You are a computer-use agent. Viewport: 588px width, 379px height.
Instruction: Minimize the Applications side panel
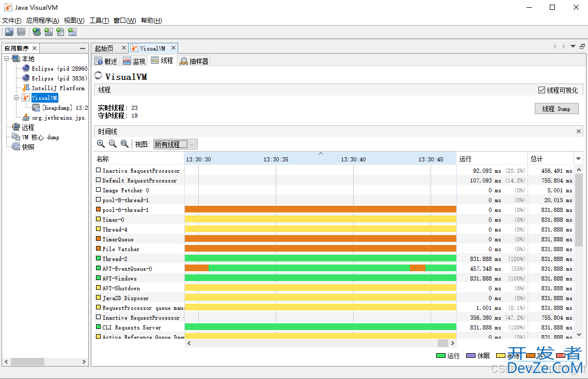pyautogui.click(x=83, y=48)
